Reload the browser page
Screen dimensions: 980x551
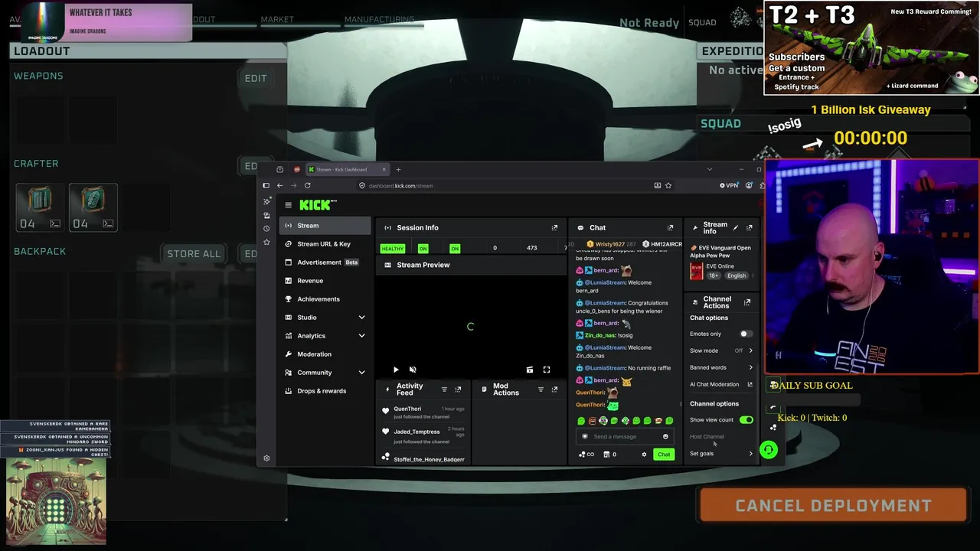coord(308,185)
